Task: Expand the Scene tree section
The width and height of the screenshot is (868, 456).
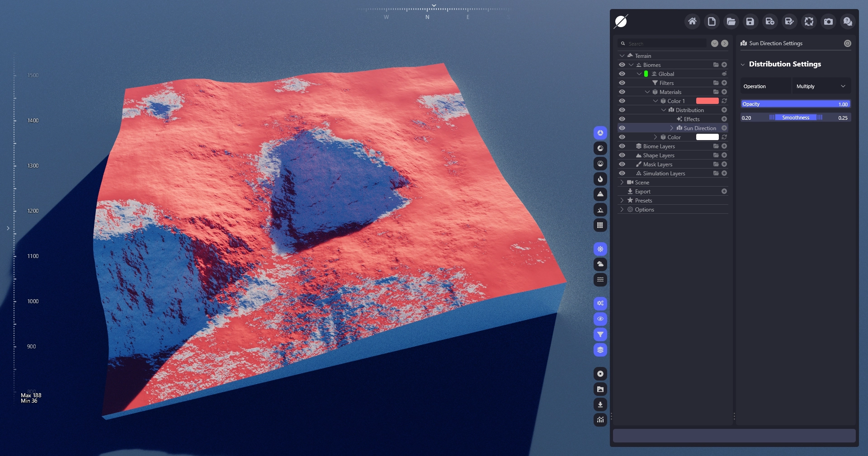Action: pos(622,182)
